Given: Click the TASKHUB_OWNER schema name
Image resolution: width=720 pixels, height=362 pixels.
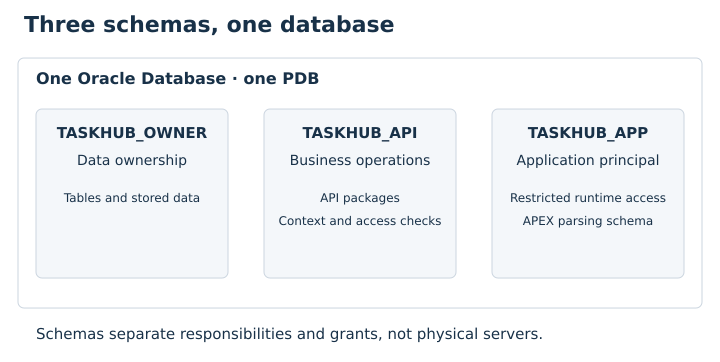Looking at the screenshot, I should pos(132,133).
